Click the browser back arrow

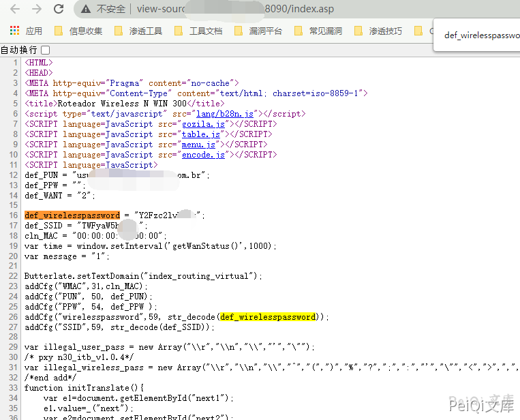(14, 10)
